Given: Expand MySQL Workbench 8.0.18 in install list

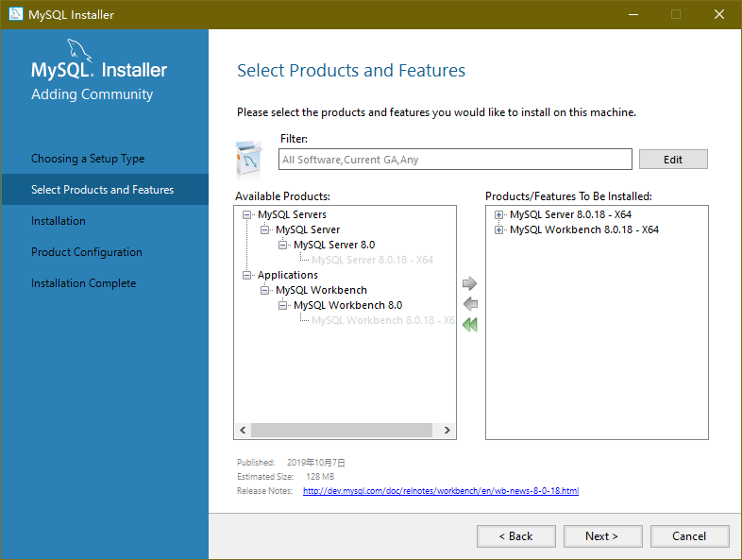Looking at the screenshot, I should [499, 229].
